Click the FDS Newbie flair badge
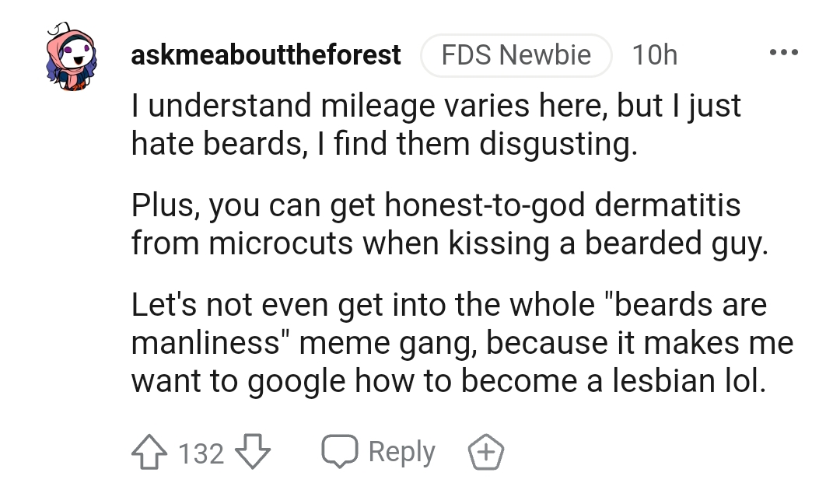This screenshot has width=840, height=504. (516, 55)
